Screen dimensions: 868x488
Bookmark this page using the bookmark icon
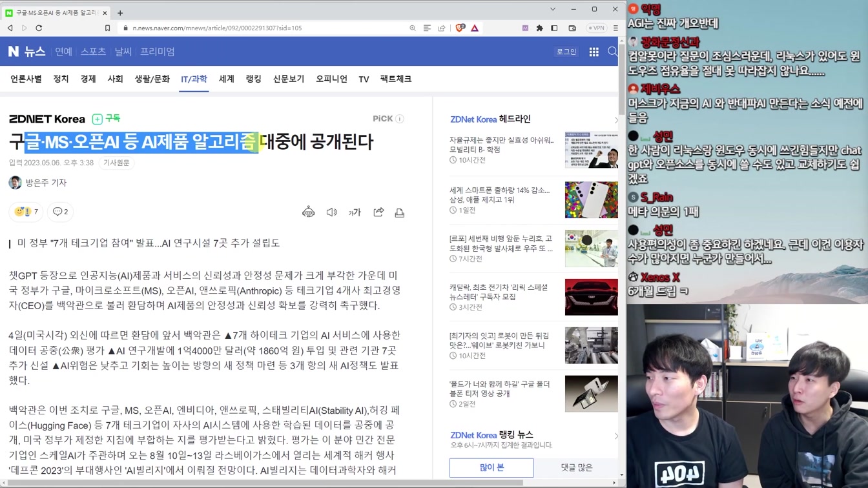click(x=108, y=28)
